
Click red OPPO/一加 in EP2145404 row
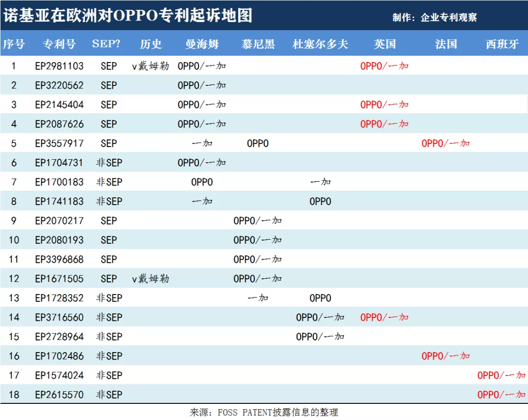[384, 105]
